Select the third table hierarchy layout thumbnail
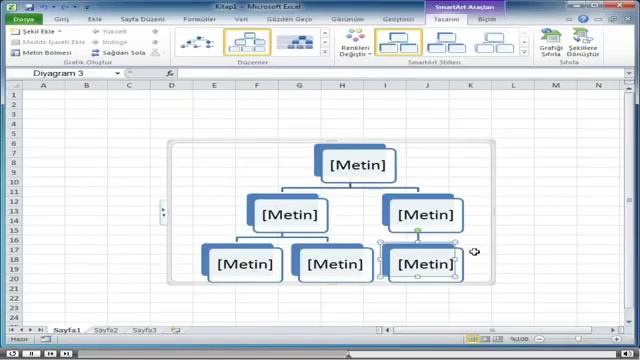This screenshot has height=360, width=640. click(x=295, y=42)
